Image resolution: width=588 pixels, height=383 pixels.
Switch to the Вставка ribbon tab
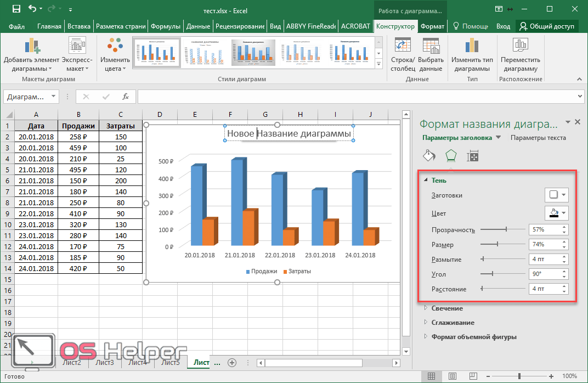79,26
